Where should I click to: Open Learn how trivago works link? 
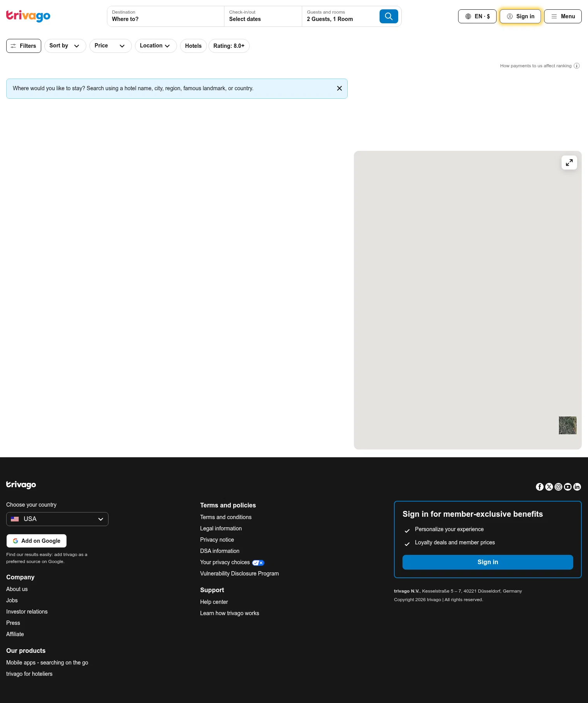coord(229,613)
